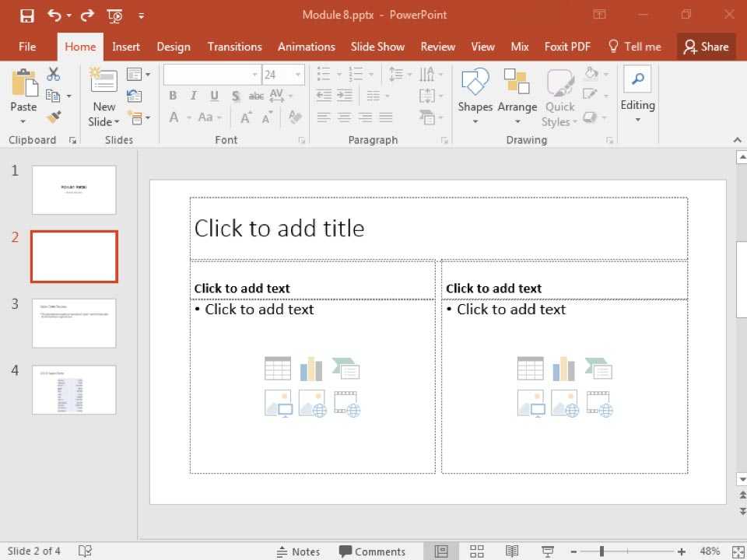Click the Cut scissors icon
The width and height of the screenshot is (747, 560).
point(54,74)
